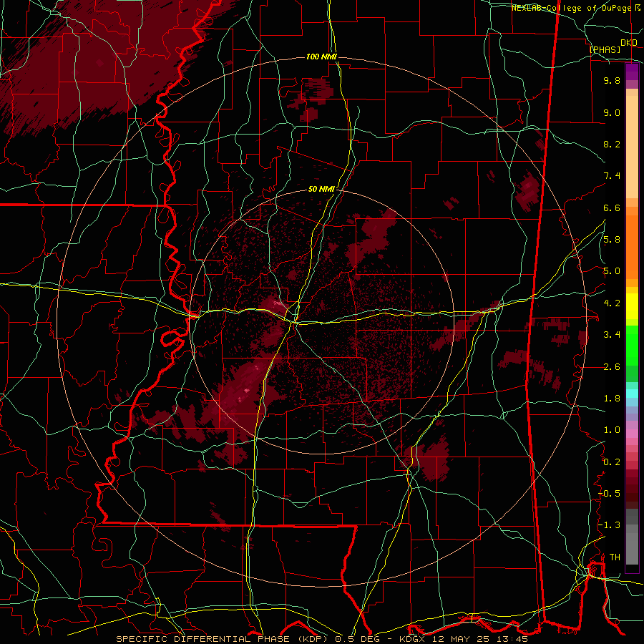Pick the cyan band of the color scale
This screenshot has width=644, height=644.
point(632,394)
